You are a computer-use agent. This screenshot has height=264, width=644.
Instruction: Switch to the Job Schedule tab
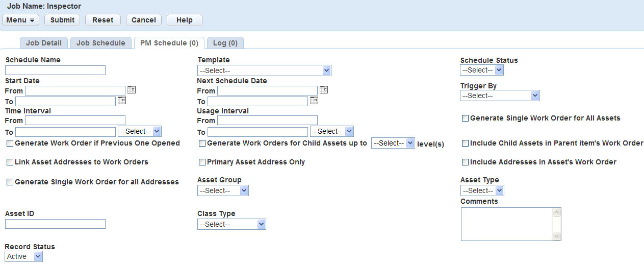pyautogui.click(x=100, y=43)
